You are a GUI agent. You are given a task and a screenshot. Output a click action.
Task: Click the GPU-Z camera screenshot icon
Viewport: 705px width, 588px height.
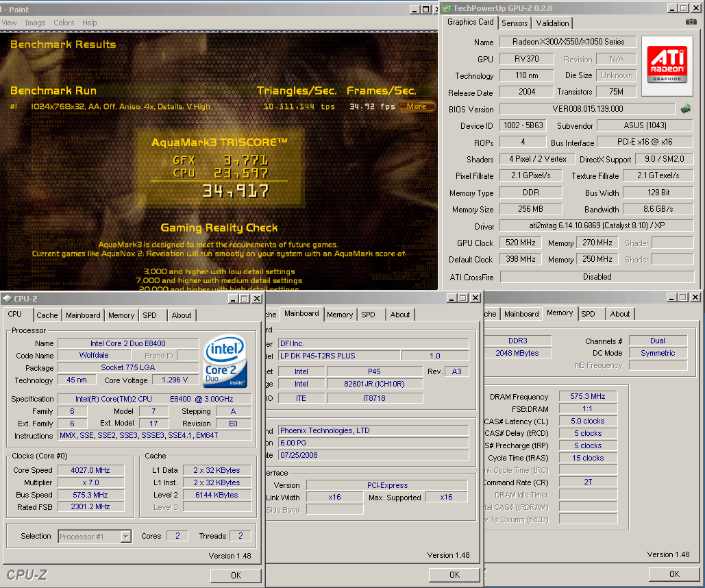(x=691, y=22)
